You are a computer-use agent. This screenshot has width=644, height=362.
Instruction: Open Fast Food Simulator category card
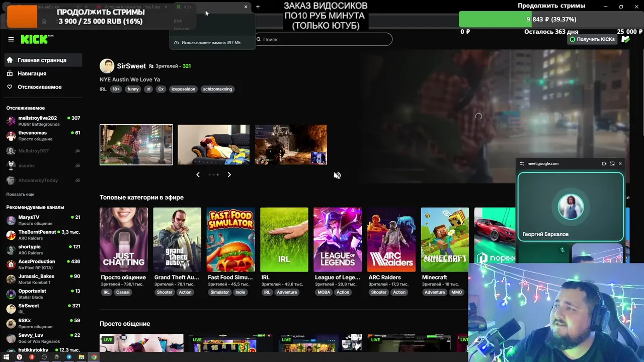[230, 239]
